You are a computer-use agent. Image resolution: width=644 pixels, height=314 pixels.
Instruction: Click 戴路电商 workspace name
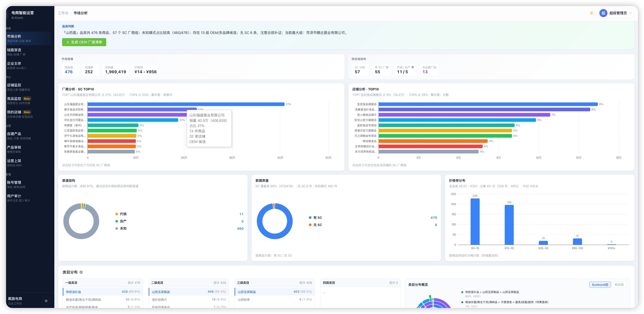pos(15,299)
